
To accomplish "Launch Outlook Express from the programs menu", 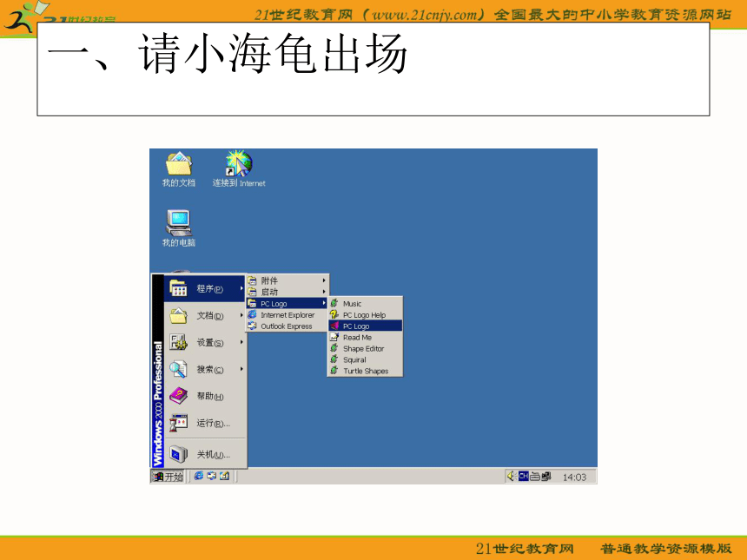I will point(287,326).
